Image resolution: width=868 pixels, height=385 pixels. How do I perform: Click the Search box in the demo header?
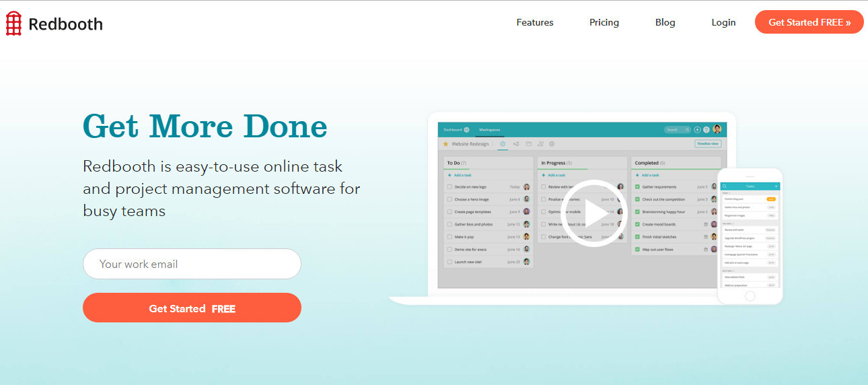click(x=678, y=129)
